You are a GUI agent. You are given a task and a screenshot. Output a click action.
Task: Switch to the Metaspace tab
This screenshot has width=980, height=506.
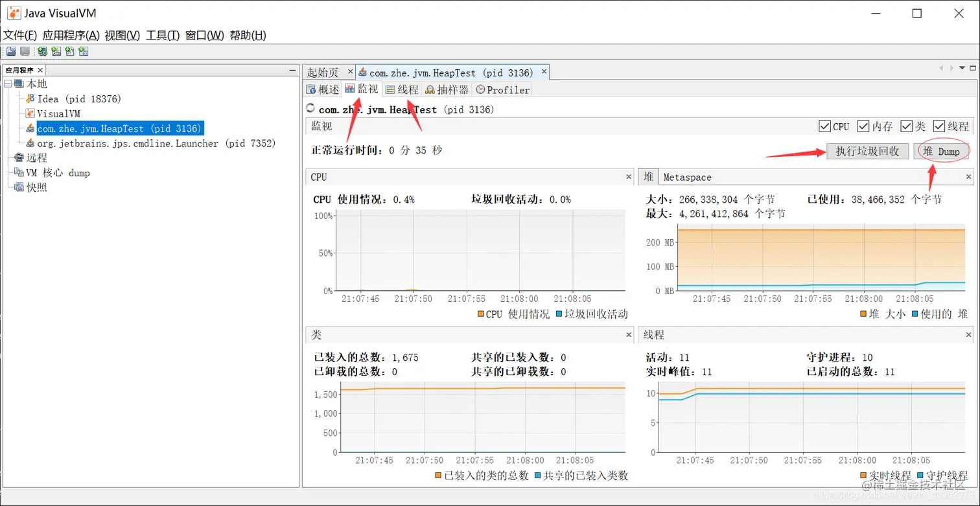(687, 177)
